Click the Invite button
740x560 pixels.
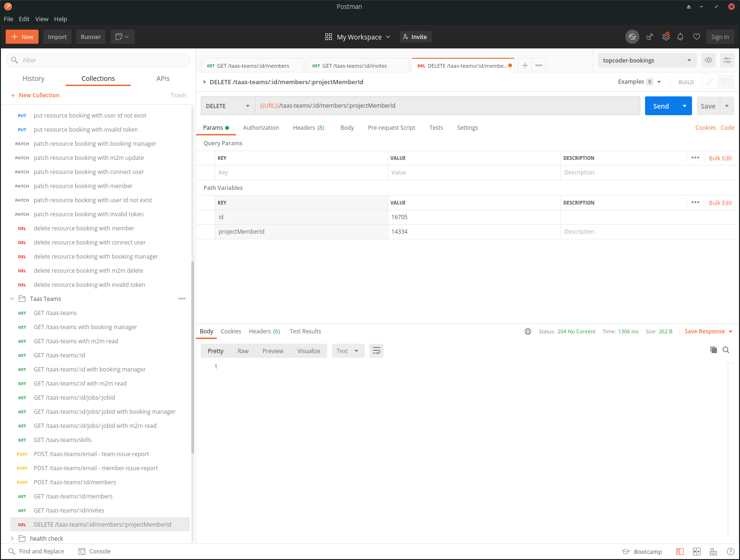point(416,37)
